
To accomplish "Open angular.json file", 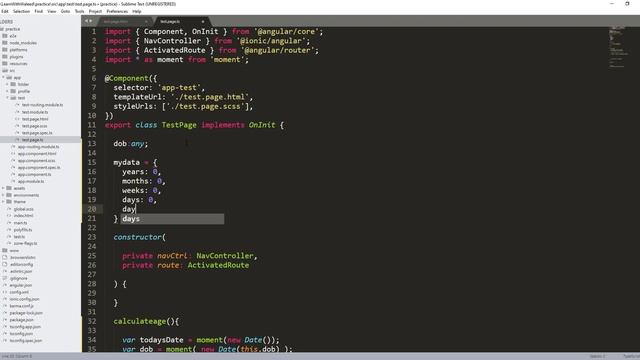I will [21, 285].
